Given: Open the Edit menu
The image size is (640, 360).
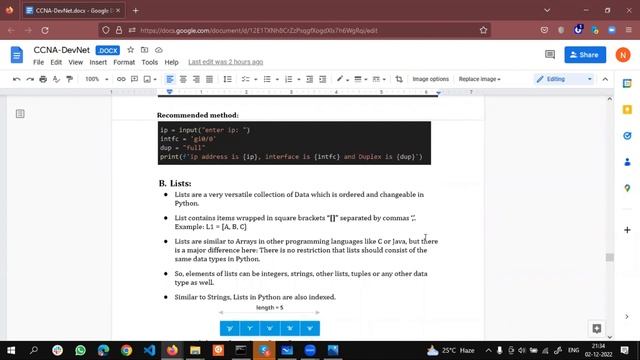Looking at the screenshot, I should click(x=56, y=62).
